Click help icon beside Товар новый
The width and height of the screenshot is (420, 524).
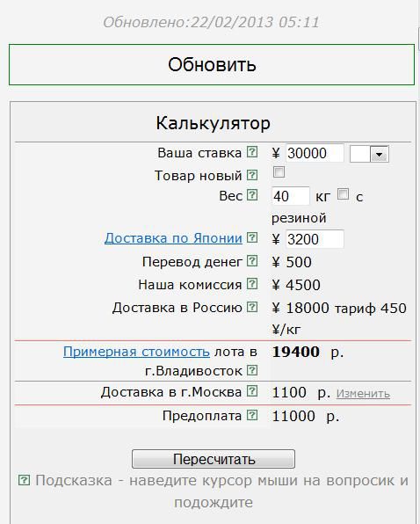tap(252, 175)
